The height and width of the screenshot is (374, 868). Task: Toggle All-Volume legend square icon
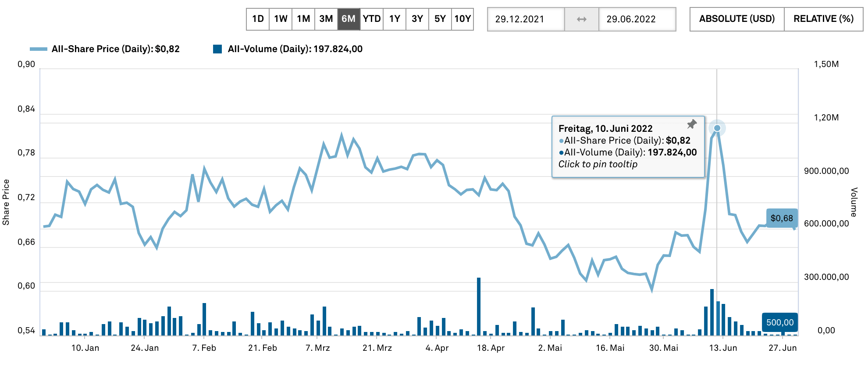point(217,49)
